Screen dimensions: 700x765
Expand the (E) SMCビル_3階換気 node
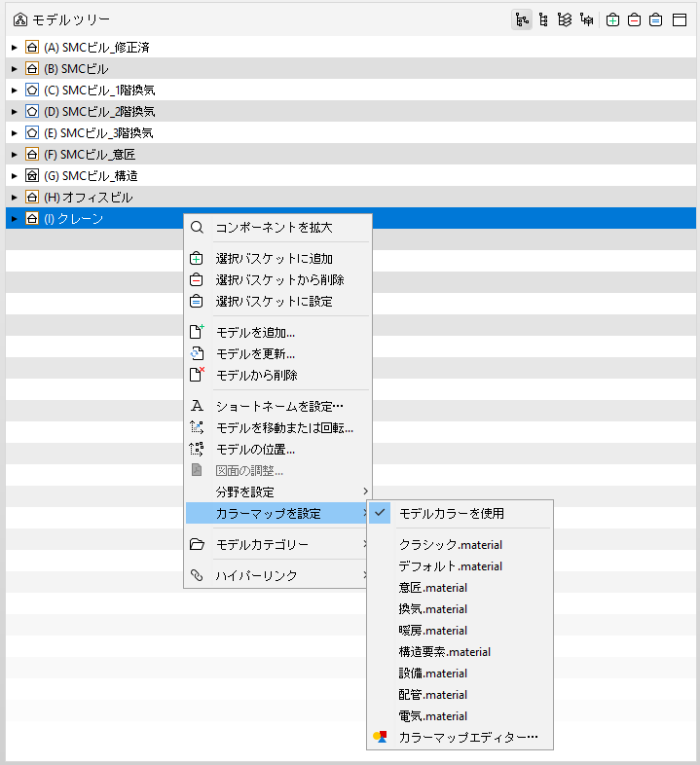15,132
